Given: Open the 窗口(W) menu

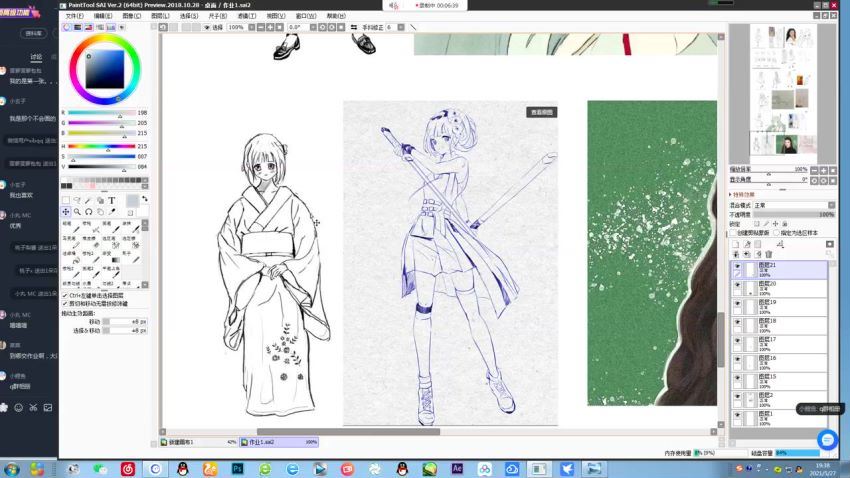Looking at the screenshot, I should [306, 16].
